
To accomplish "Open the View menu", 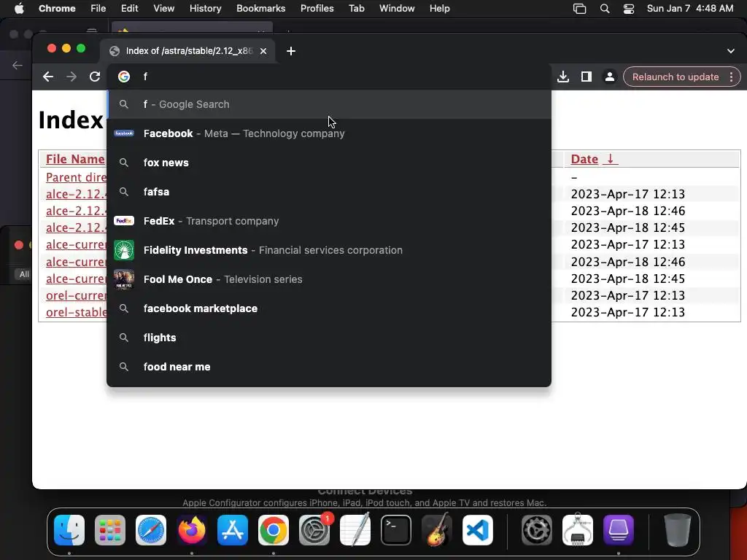I will (163, 8).
